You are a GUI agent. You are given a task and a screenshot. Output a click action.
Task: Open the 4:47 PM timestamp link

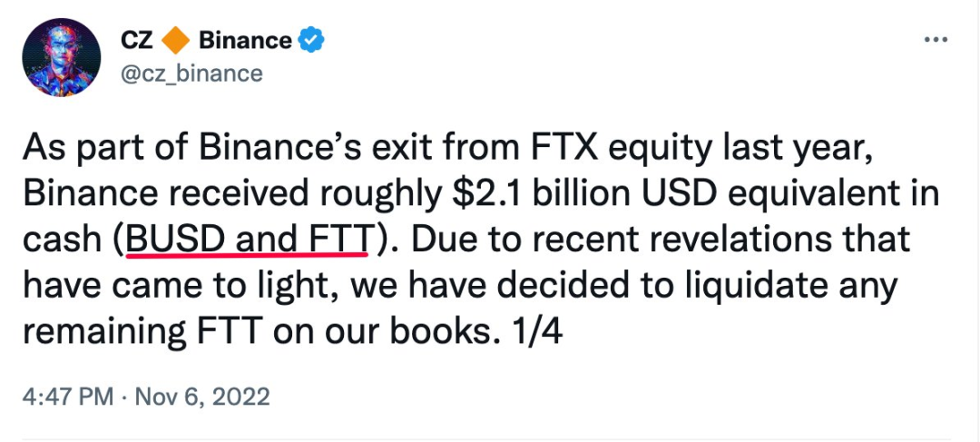[x=68, y=397]
